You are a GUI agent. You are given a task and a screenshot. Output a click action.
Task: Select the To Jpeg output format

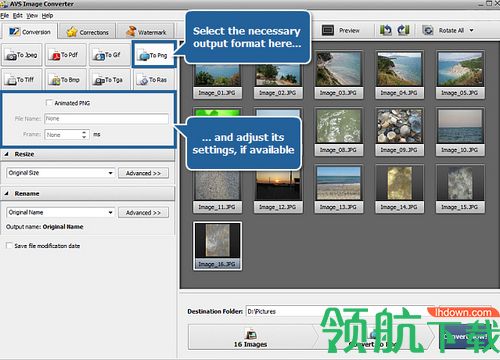click(22, 55)
